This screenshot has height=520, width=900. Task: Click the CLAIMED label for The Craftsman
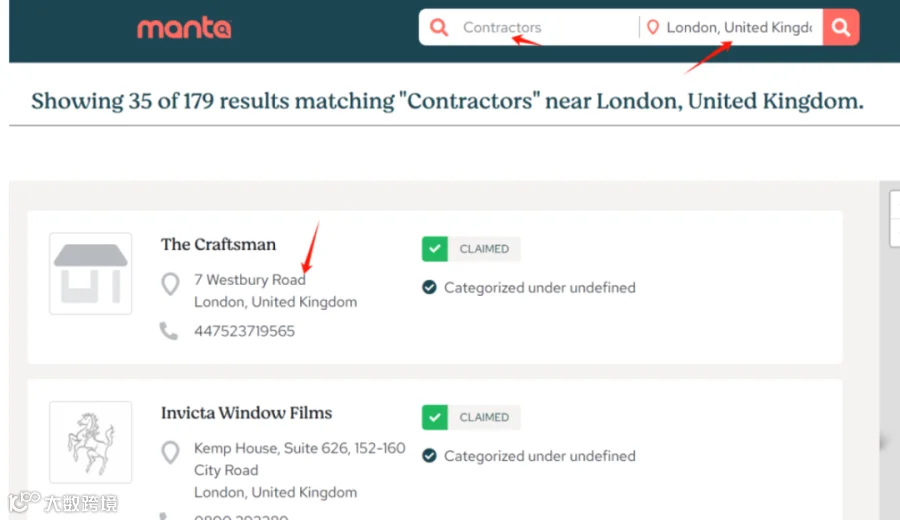(x=484, y=249)
